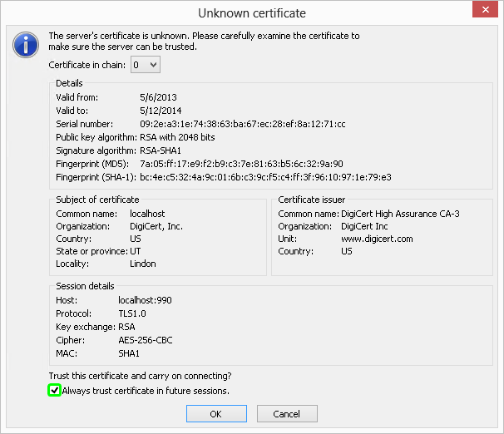Open the Certificate in chain dropdown
The image size is (504, 434).
pyautogui.click(x=146, y=65)
